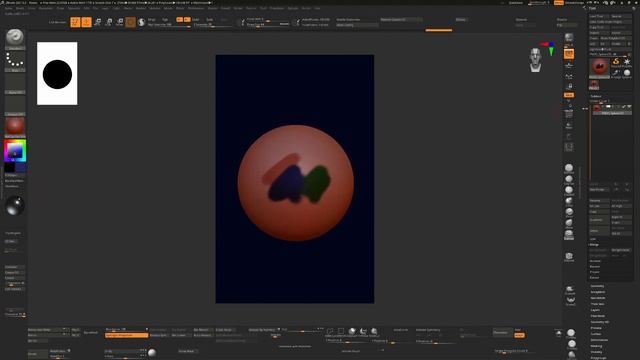Screen dimensions: 640x360
Task: Select the white Sphere3D tool thumbnail
Action: pyautogui.click(x=627, y=73)
